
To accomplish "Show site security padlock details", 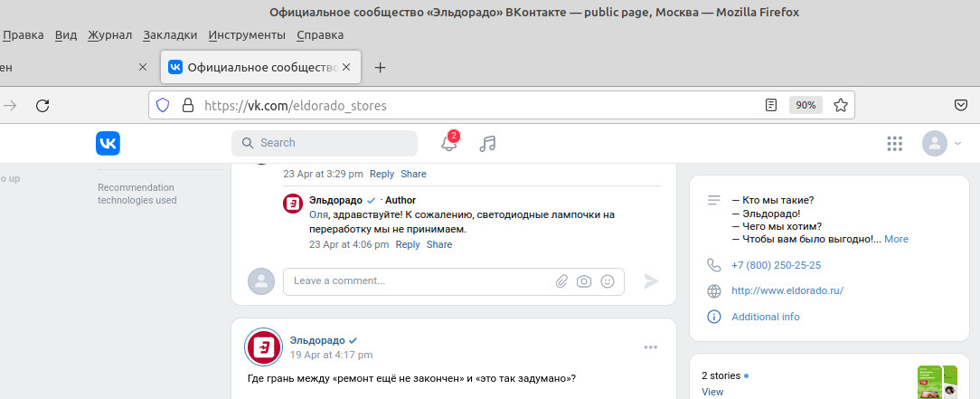I will click(187, 106).
